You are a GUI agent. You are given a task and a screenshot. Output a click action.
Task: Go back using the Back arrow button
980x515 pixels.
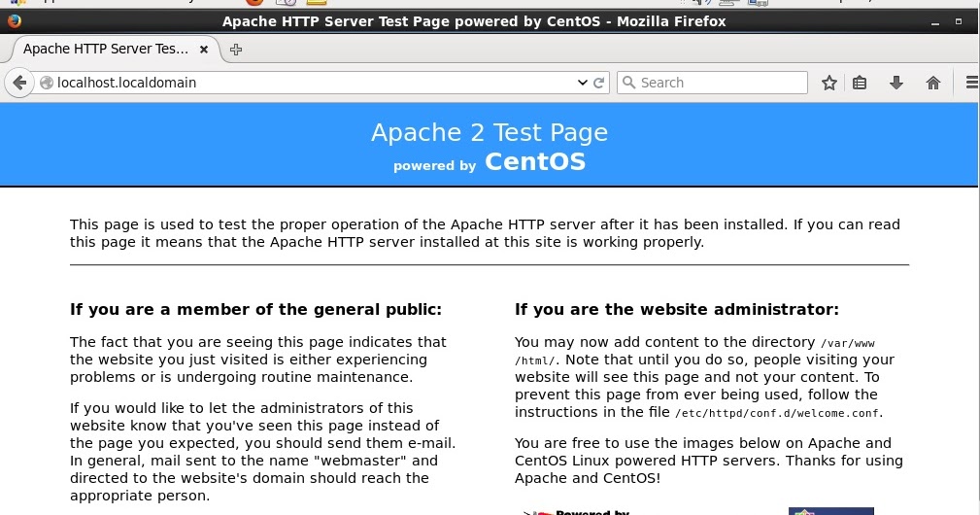click(19, 83)
